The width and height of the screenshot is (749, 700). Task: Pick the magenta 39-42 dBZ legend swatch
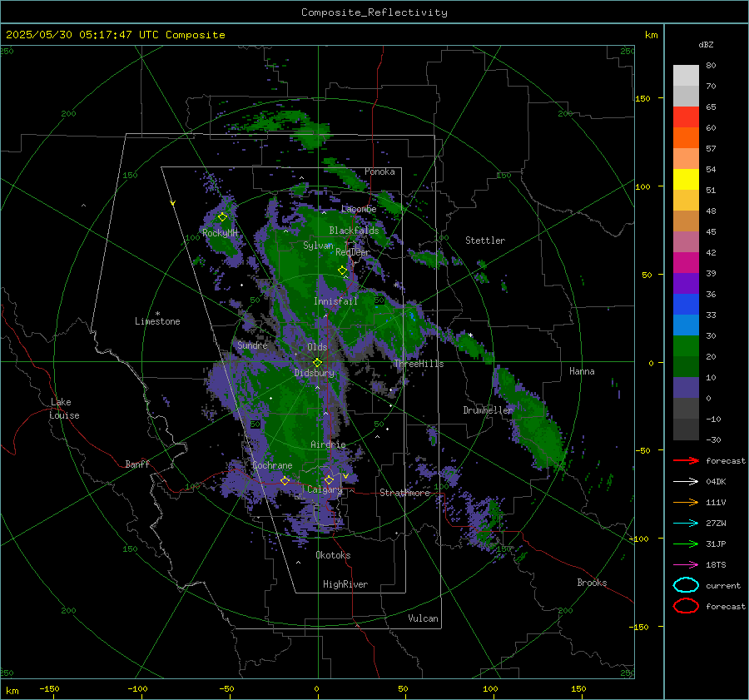tap(686, 263)
